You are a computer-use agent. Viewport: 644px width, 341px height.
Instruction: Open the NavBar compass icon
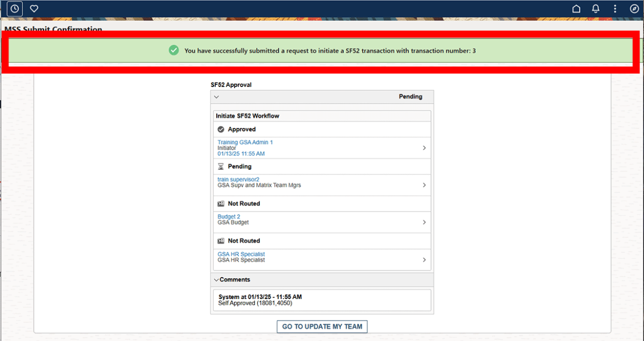(634, 9)
